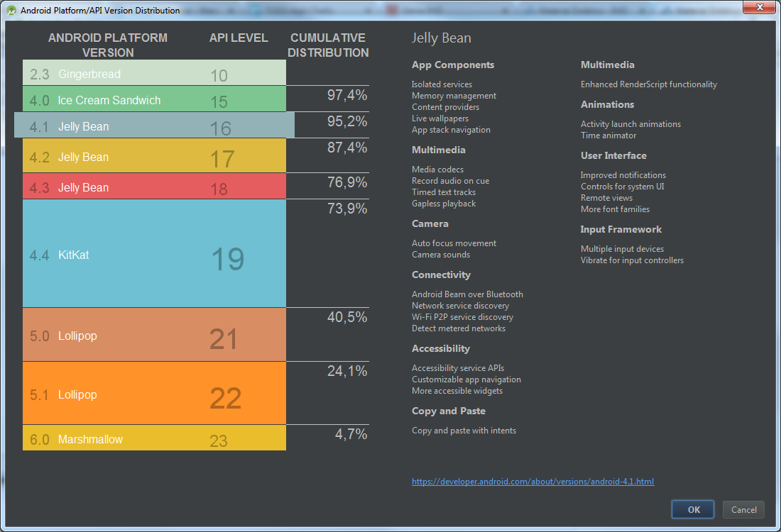Click the 97,4% cumulative distribution value
The height and width of the screenshot is (532, 781).
pos(346,95)
